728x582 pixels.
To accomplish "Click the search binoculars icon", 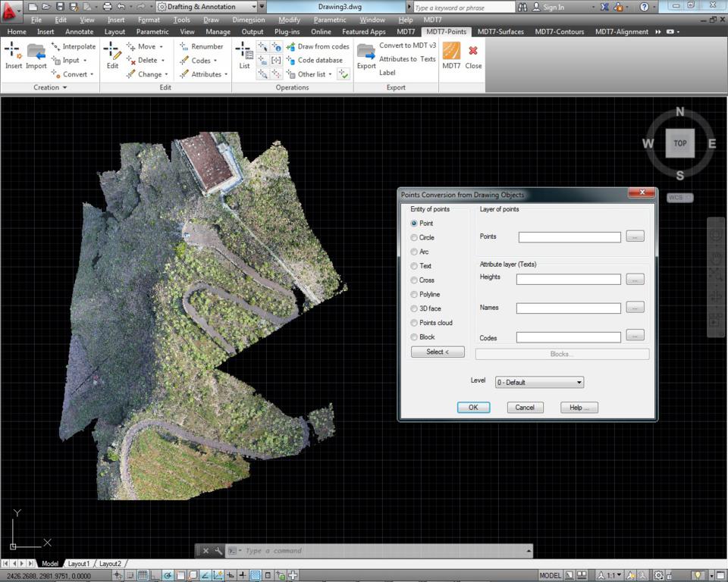I will pos(522,7).
